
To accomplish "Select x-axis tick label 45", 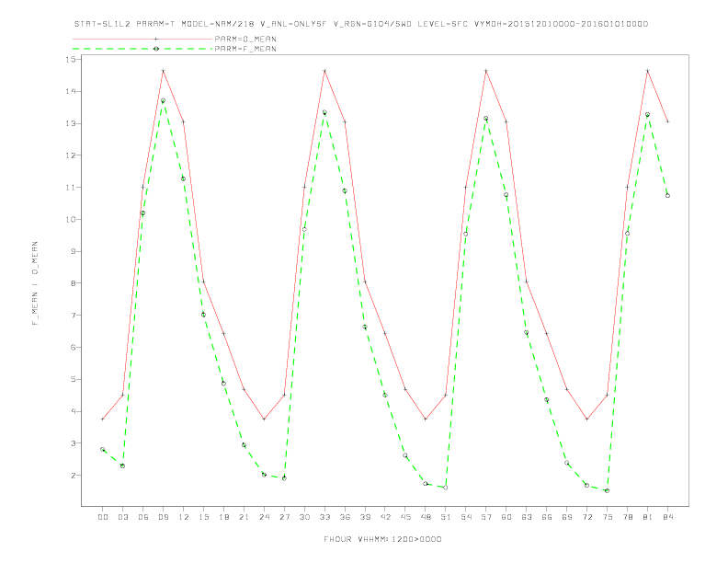I will [405, 517].
